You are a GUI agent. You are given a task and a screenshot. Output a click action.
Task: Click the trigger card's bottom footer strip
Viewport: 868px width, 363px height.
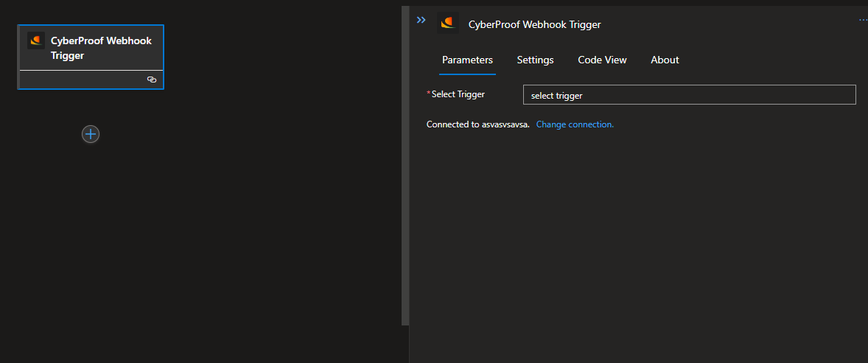click(91, 80)
